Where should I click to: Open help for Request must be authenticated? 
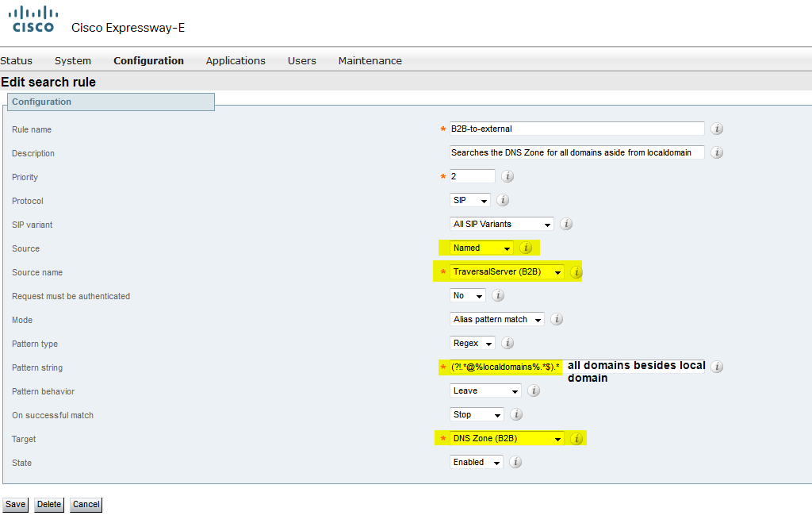[x=498, y=295]
